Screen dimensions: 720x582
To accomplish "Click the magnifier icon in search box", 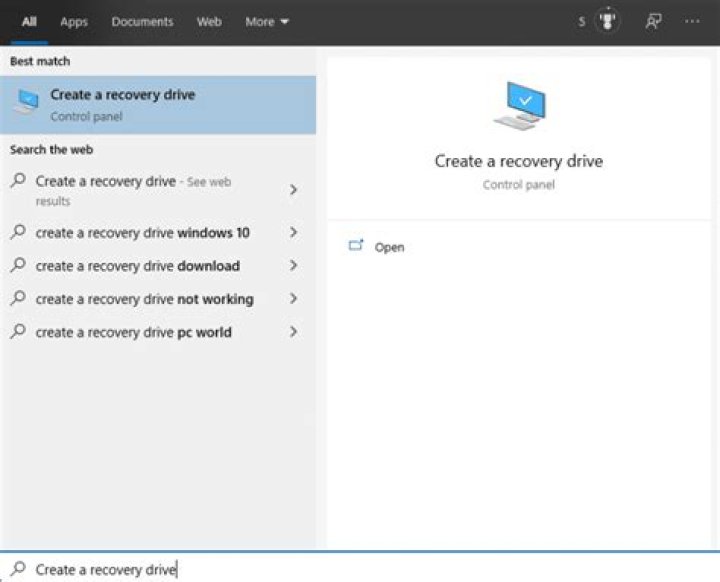I will [18, 569].
